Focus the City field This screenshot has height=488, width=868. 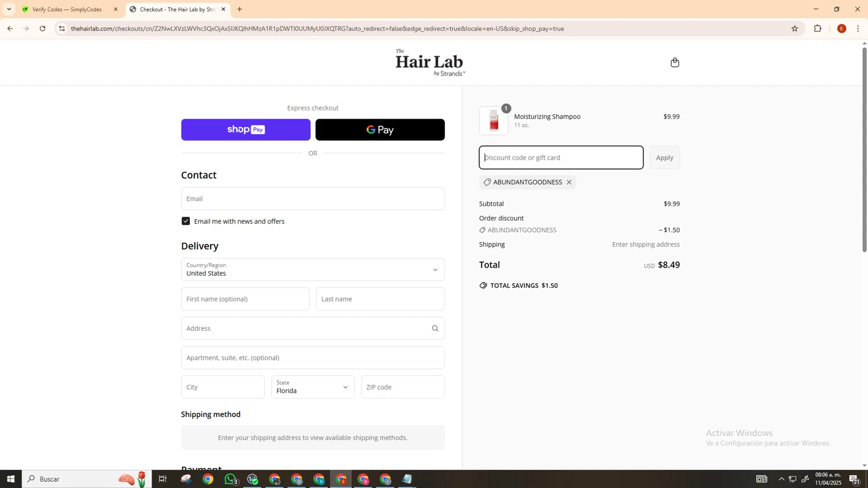(223, 387)
